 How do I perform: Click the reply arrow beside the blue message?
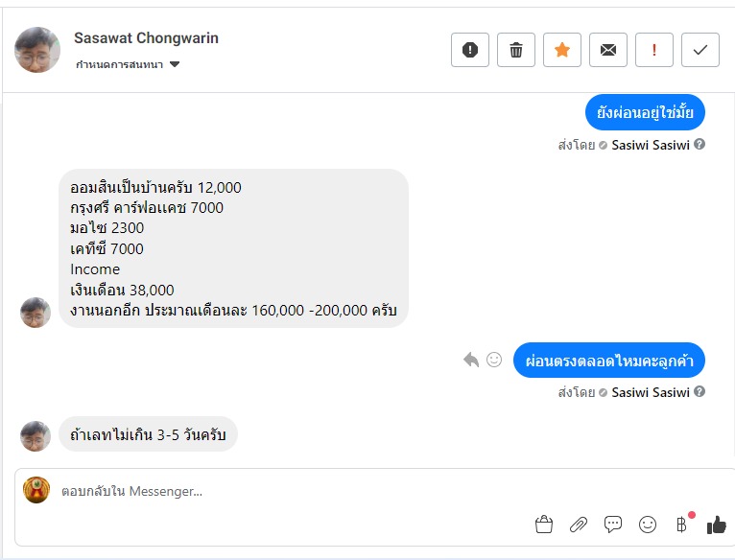pyautogui.click(x=471, y=360)
